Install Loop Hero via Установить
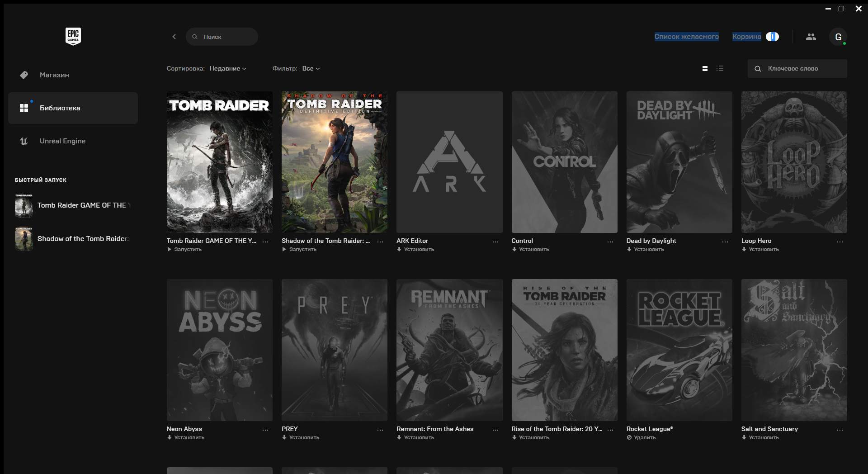 click(x=760, y=249)
